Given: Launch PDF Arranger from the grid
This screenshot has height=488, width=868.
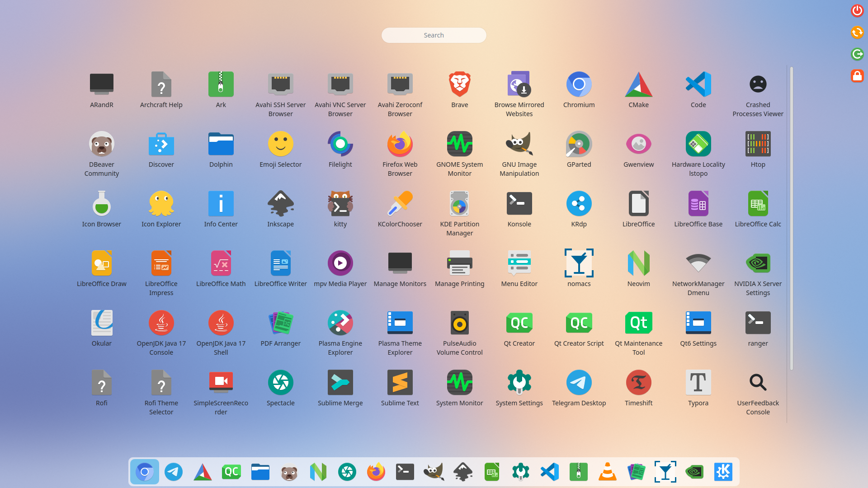Looking at the screenshot, I should click(281, 328).
